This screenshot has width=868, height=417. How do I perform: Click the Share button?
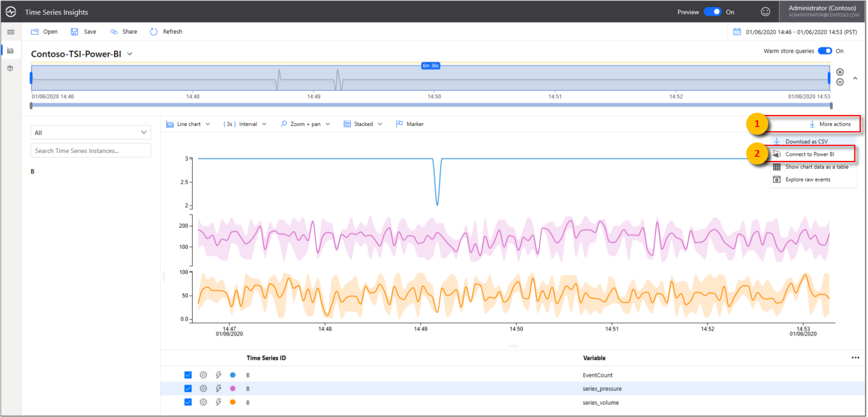(x=124, y=32)
